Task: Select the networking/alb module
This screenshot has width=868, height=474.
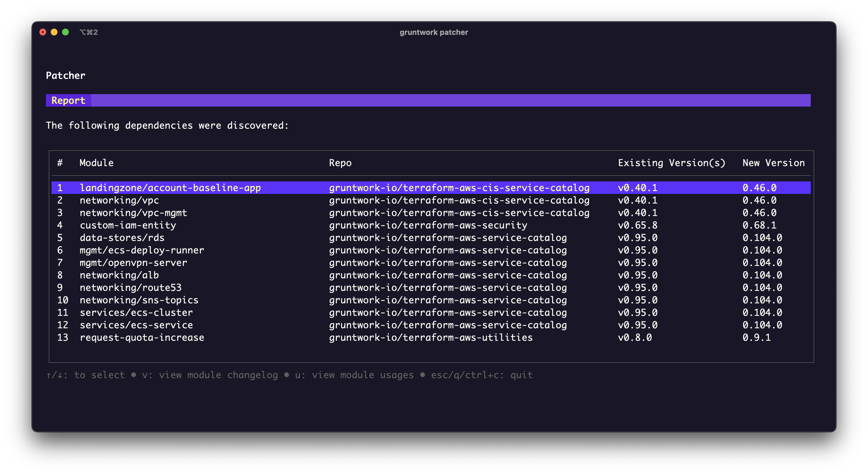Action: point(119,275)
